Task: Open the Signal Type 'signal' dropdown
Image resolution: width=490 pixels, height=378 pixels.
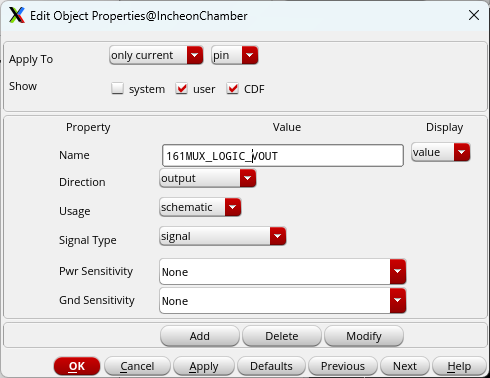Action: pos(223,236)
